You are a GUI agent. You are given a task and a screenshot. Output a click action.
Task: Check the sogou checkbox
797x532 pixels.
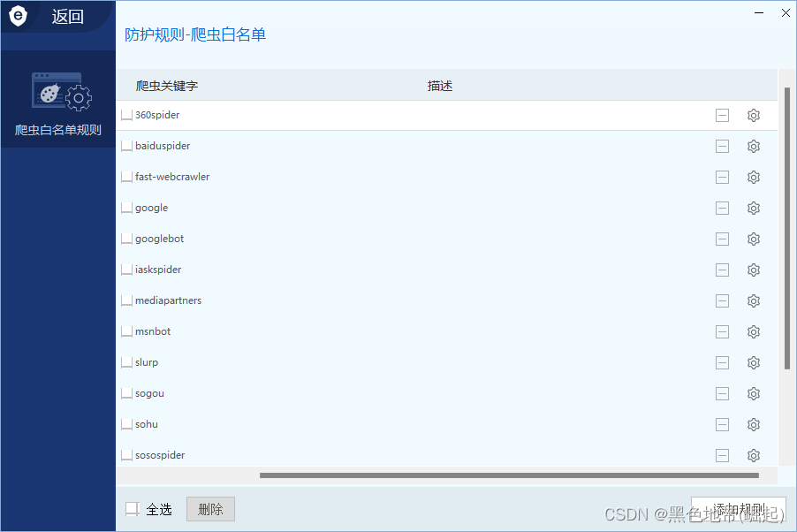(x=126, y=393)
